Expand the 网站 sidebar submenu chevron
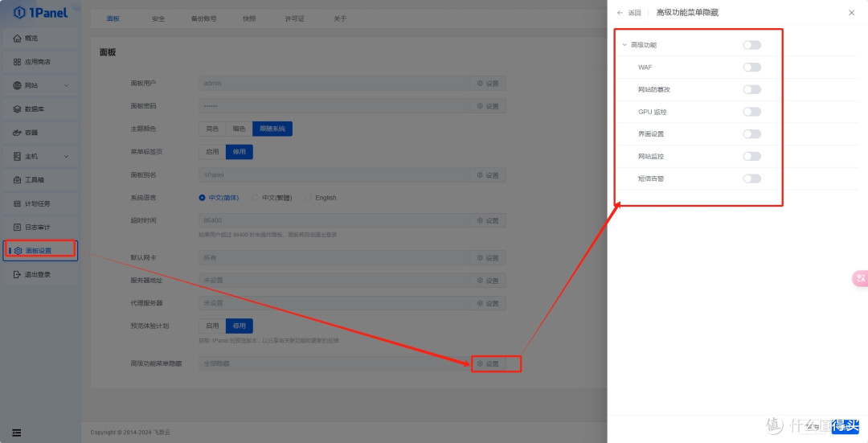The image size is (868, 443). point(66,86)
